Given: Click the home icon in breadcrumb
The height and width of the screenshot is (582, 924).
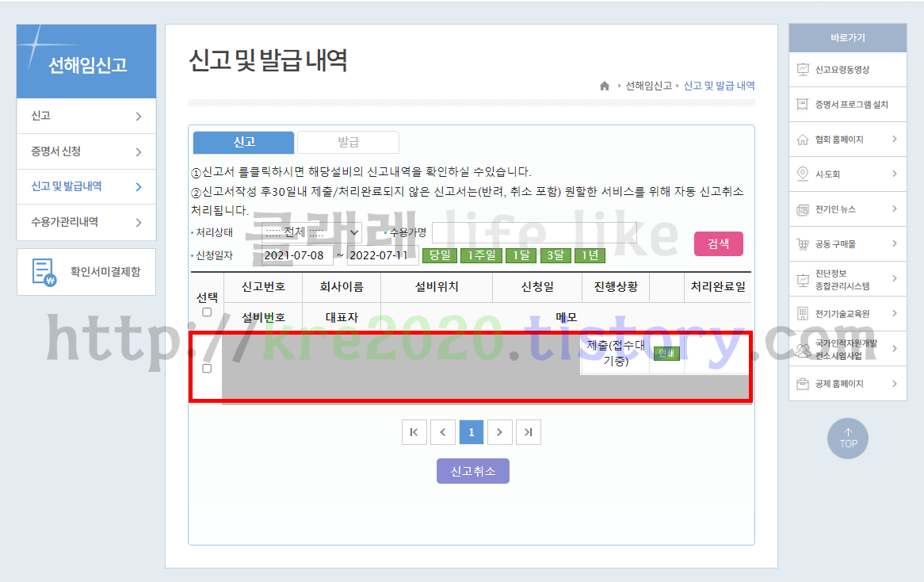Looking at the screenshot, I should pos(605,86).
